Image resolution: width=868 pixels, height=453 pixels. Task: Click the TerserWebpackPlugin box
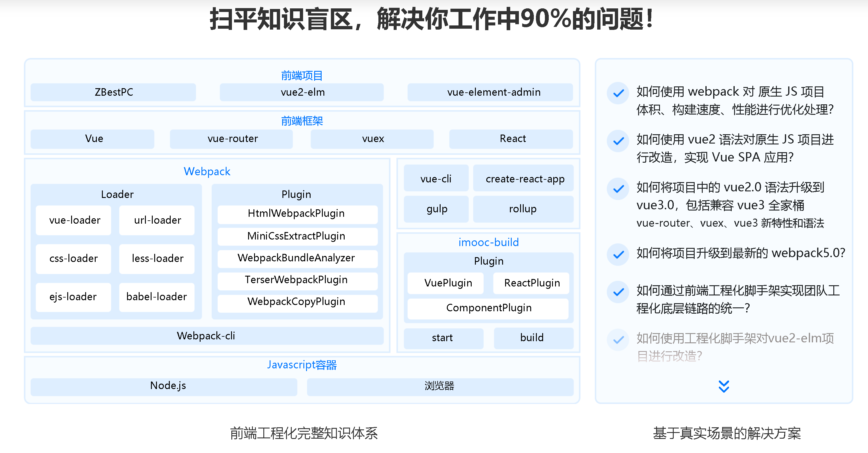pos(297,281)
